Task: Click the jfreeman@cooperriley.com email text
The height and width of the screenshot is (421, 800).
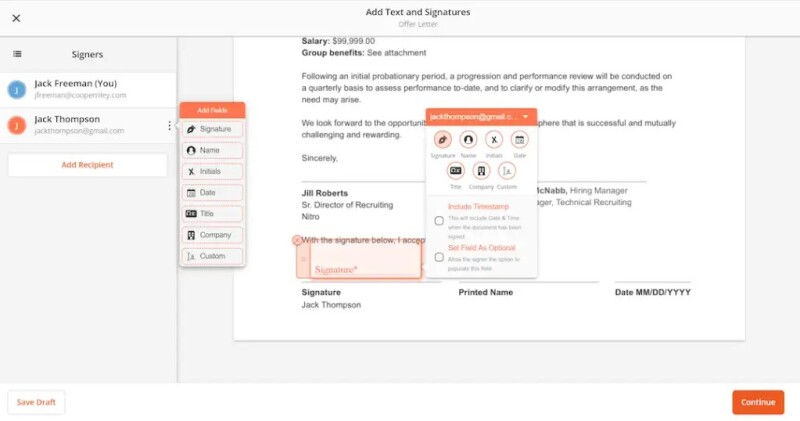Action: tap(80, 95)
